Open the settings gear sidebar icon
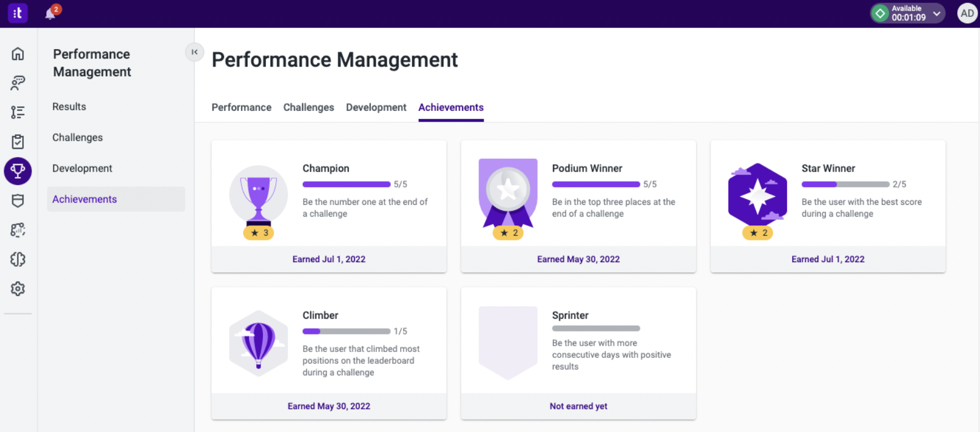 point(18,288)
